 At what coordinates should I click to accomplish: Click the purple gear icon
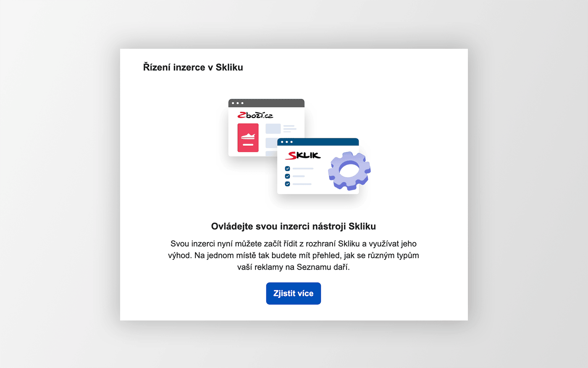coord(349,171)
